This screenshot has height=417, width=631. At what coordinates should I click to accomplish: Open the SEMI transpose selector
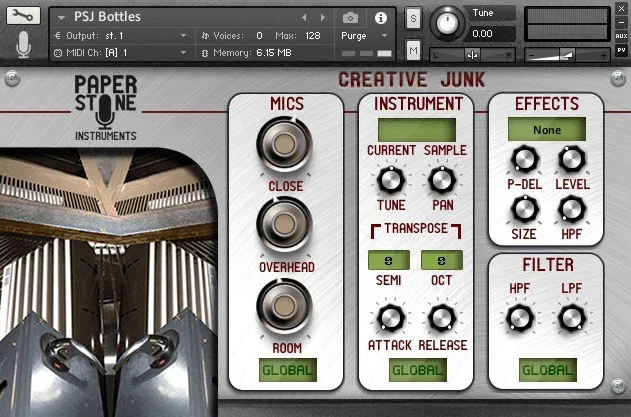coord(389,260)
